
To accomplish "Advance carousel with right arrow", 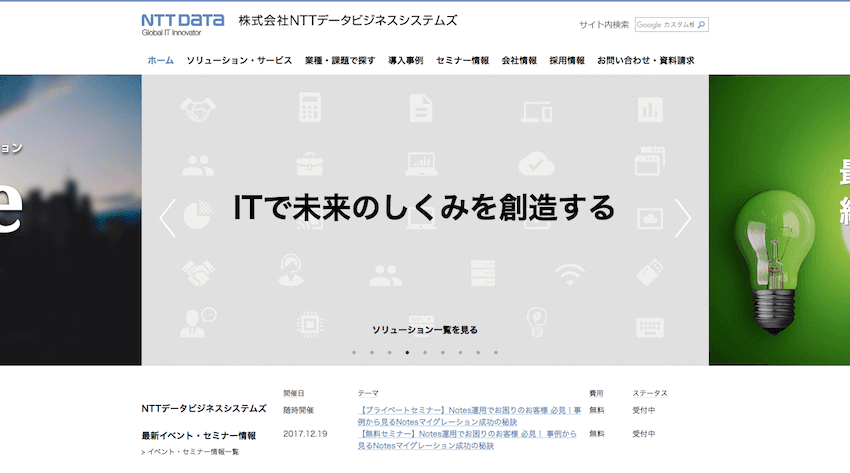I will 682,218.
